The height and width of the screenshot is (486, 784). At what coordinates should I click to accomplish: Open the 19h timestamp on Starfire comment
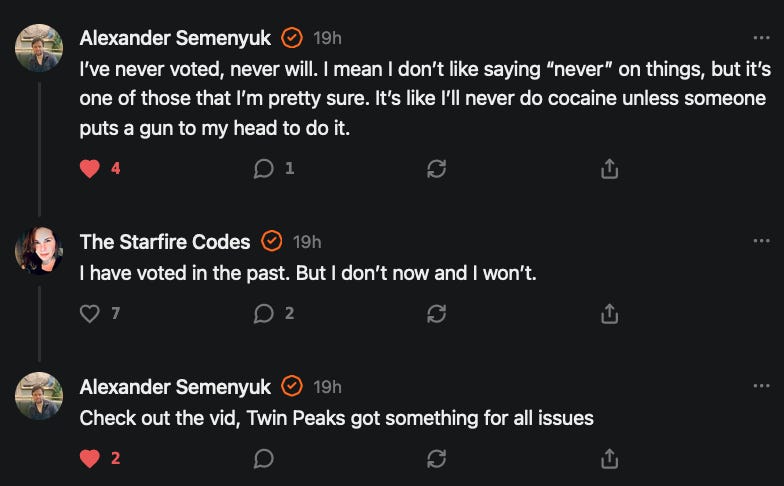pyautogui.click(x=307, y=242)
